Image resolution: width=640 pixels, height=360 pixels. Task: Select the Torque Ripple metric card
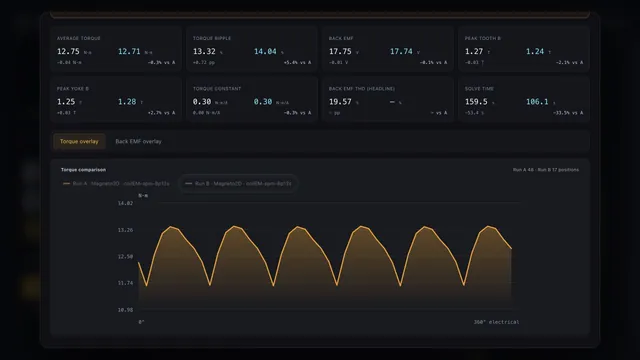[x=252, y=49]
